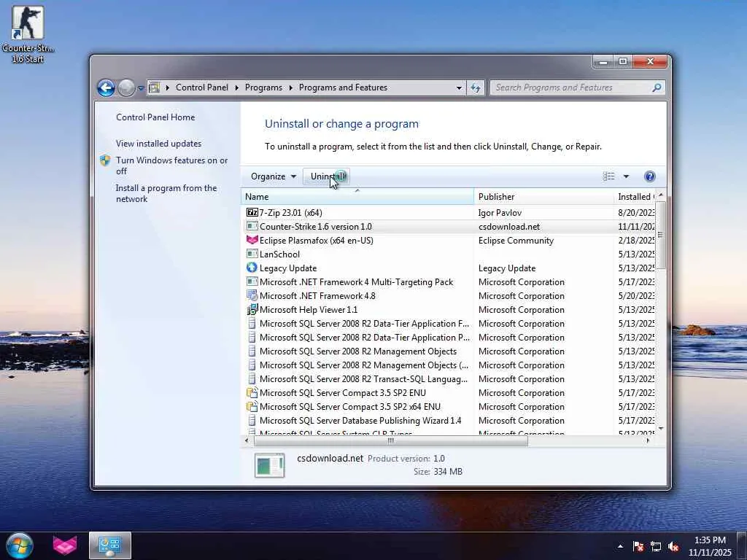Select Counter-Strike 1.6 version 1.0 icon
Image resolution: width=747 pixels, height=560 pixels.
tap(252, 226)
